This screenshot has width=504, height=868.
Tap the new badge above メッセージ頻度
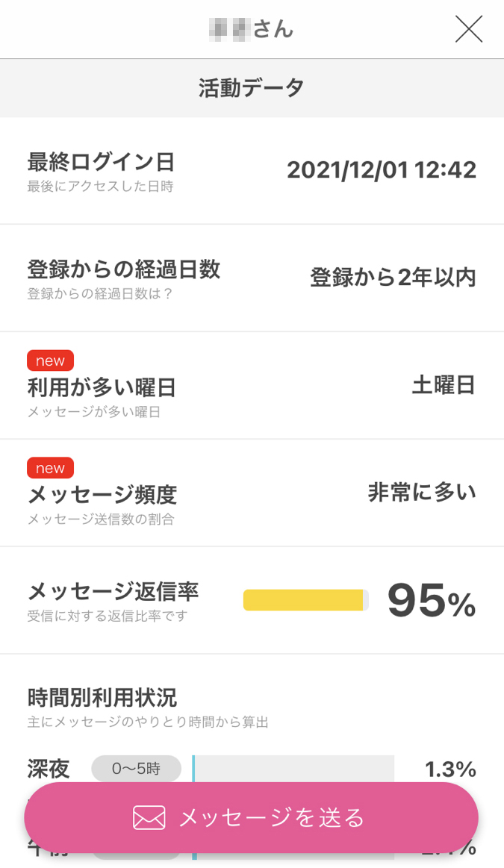50,468
